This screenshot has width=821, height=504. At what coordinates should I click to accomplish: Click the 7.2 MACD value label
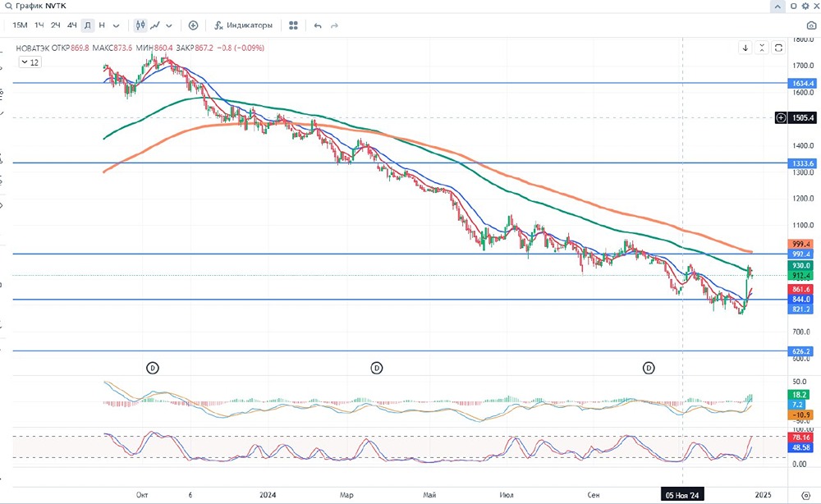[799, 405]
